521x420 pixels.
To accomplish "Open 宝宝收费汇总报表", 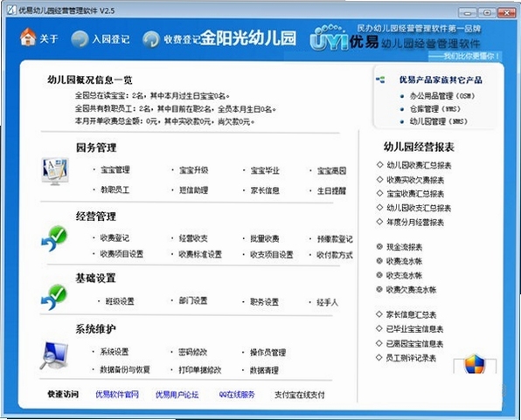I will (x=415, y=194).
